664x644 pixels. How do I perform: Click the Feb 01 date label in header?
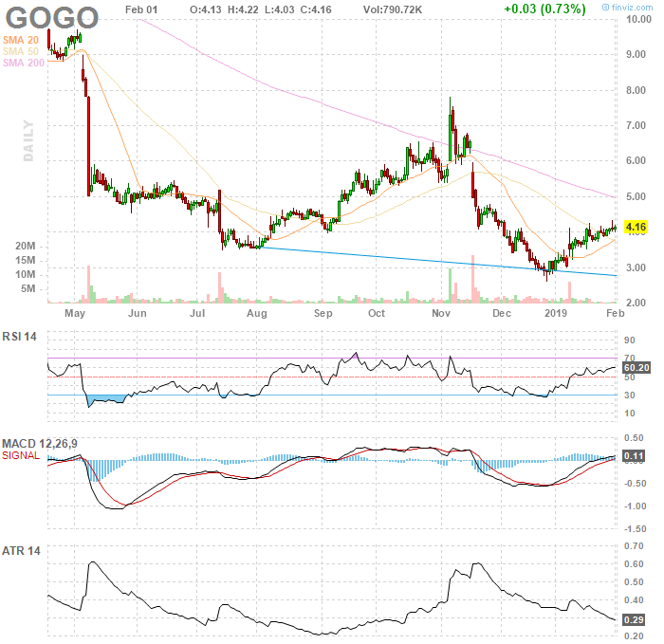tap(140, 9)
